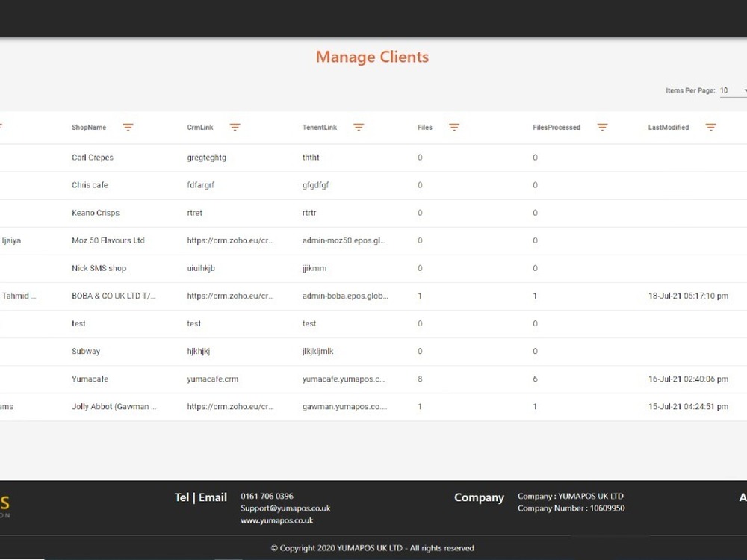Open the CrmLink column filter icon

(x=235, y=128)
